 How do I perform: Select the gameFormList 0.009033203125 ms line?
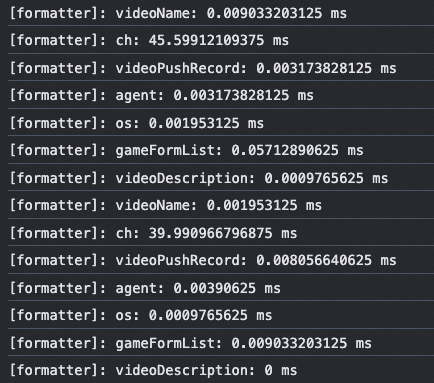[x=191, y=343]
